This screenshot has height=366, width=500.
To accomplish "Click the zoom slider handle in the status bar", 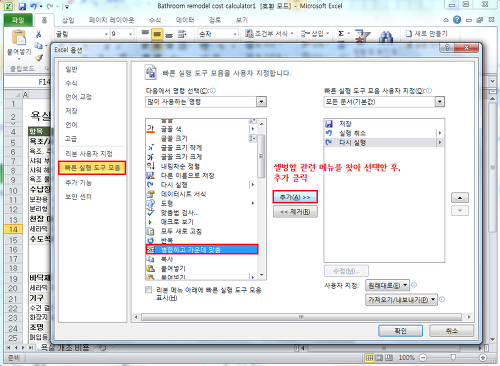I will (x=453, y=358).
